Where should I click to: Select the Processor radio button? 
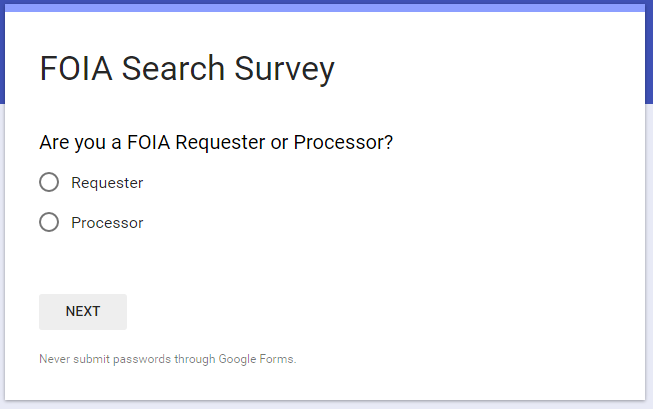pyautogui.click(x=49, y=222)
